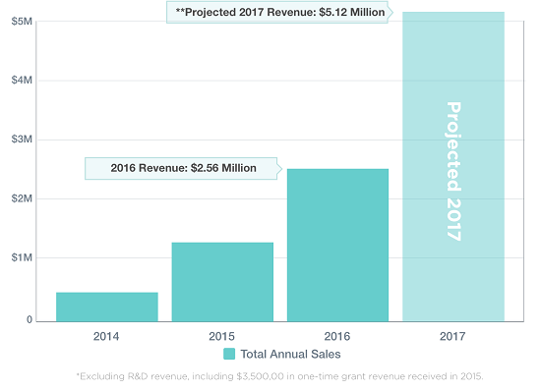Click the vertical 'Projected 2017' text in bar
Viewport: 541px width, 392px height.
coord(453,171)
